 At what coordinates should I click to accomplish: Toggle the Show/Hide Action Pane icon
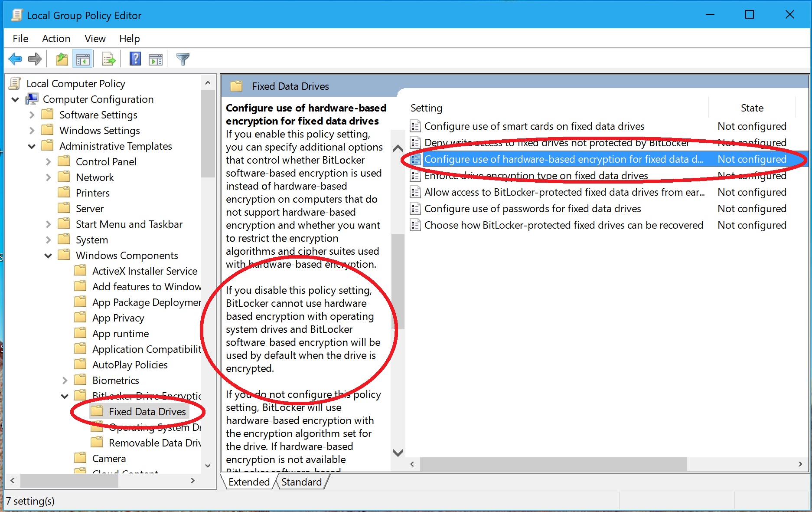pyautogui.click(x=155, y=59)
